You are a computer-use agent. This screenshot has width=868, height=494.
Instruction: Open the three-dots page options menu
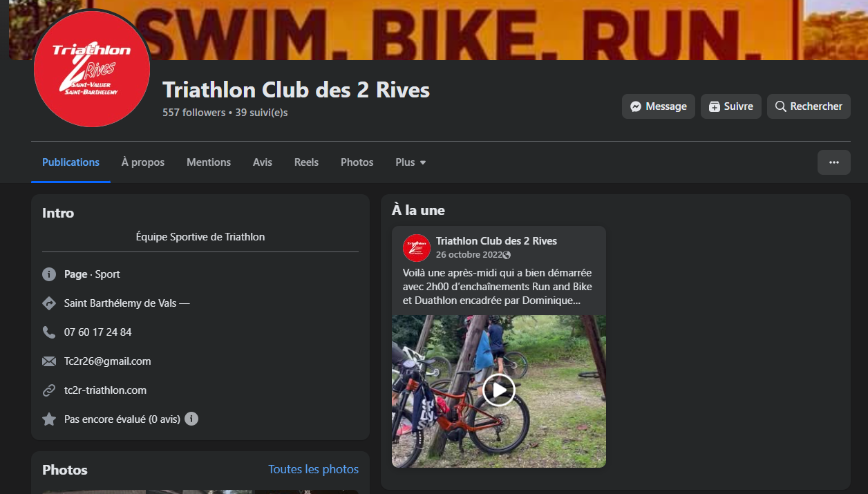(x=834, y=162)
